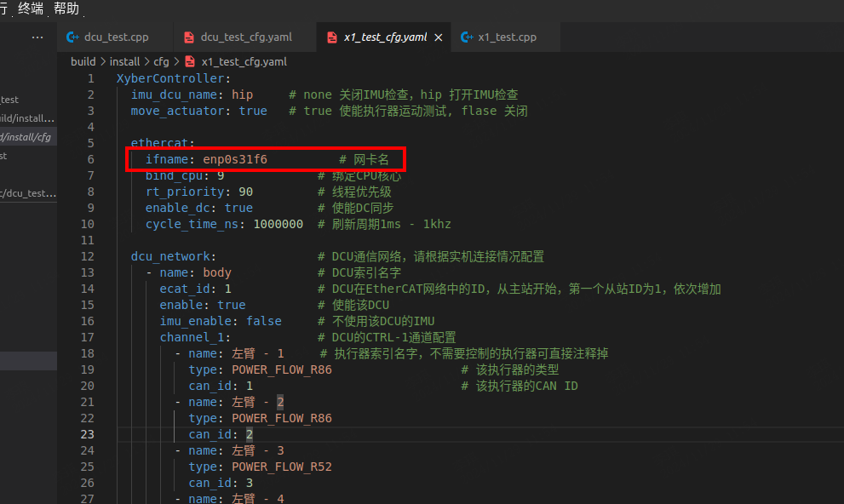Image resolution: width=844 pixels, height=504 pixels.
Task: Place cursor on the enp0s31f6 interface value
Action: pyautogui.click(x=234, y=159)
